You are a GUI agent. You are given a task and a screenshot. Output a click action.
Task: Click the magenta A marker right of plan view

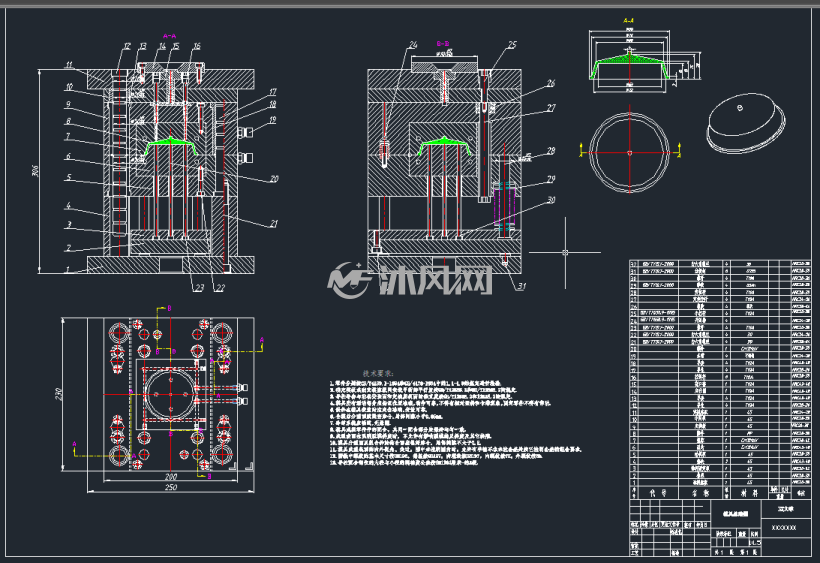pos(261,340)
